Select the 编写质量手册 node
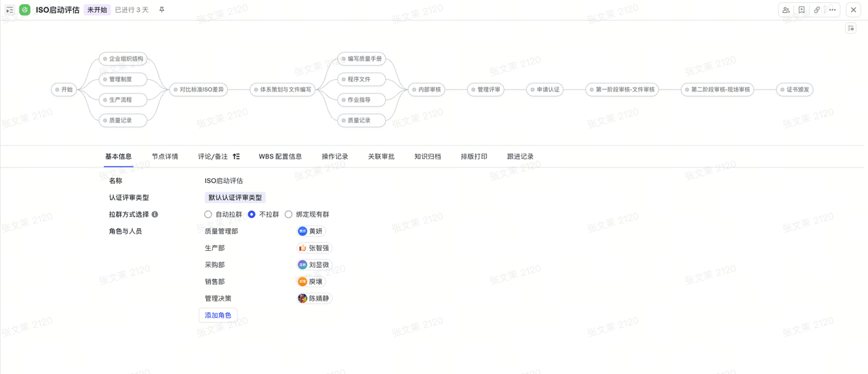The width and height of the screenshot is (868, 374). tap(361, 59)
